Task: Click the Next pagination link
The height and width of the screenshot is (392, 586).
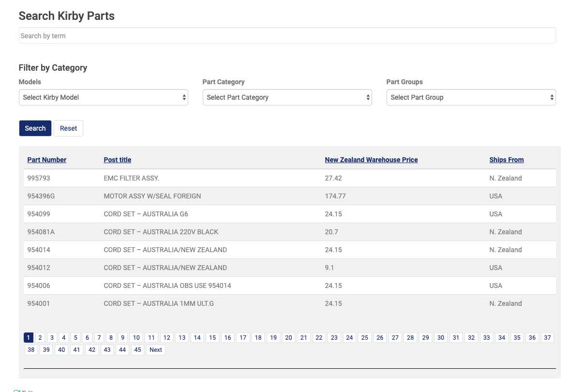Action: coord(156,349)
